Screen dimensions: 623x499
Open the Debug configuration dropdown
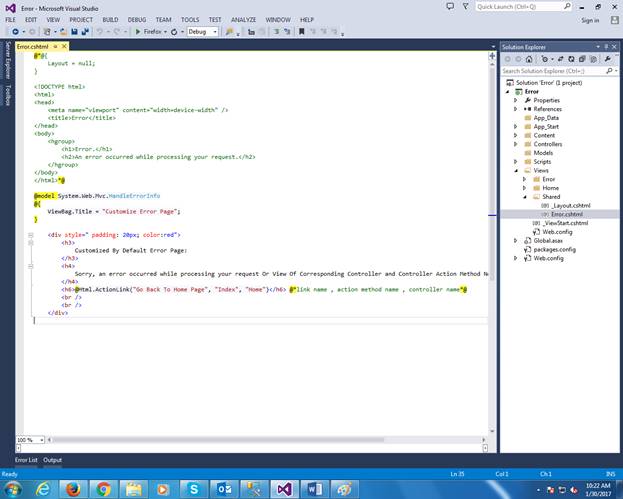203,32
